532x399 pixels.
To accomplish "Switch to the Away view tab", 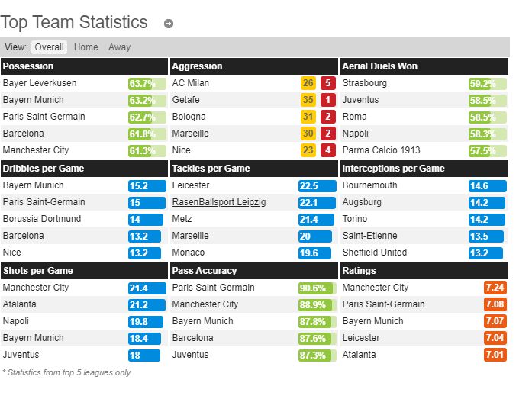I will point(119,47).
